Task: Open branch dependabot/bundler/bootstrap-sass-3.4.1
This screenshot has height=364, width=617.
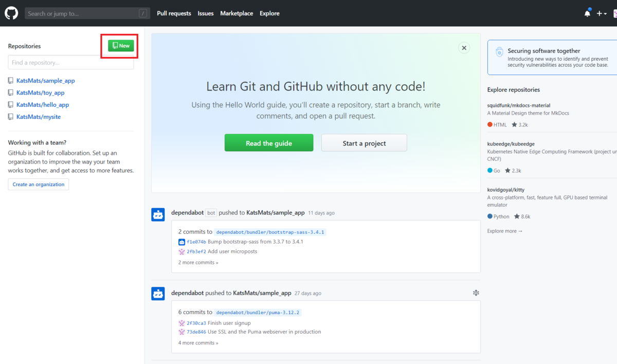Action: 270,232
